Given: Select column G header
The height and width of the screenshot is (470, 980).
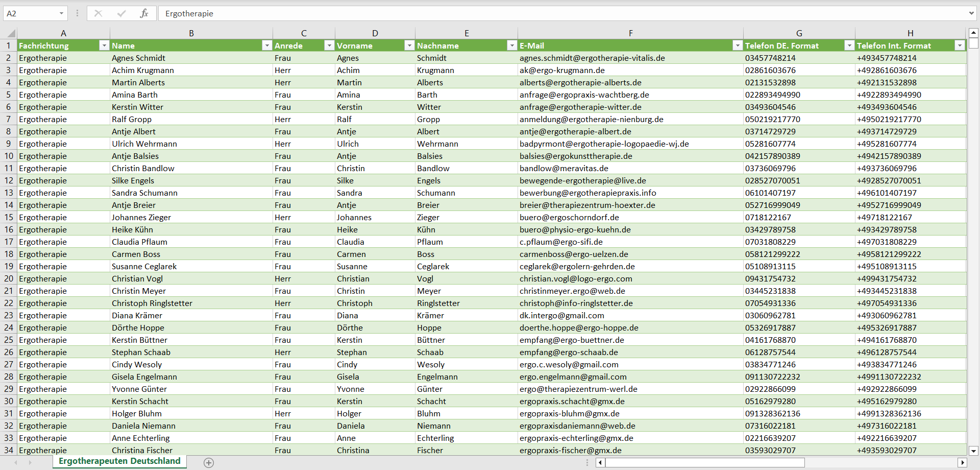Looking at the screenshot, I should [799, 33].
